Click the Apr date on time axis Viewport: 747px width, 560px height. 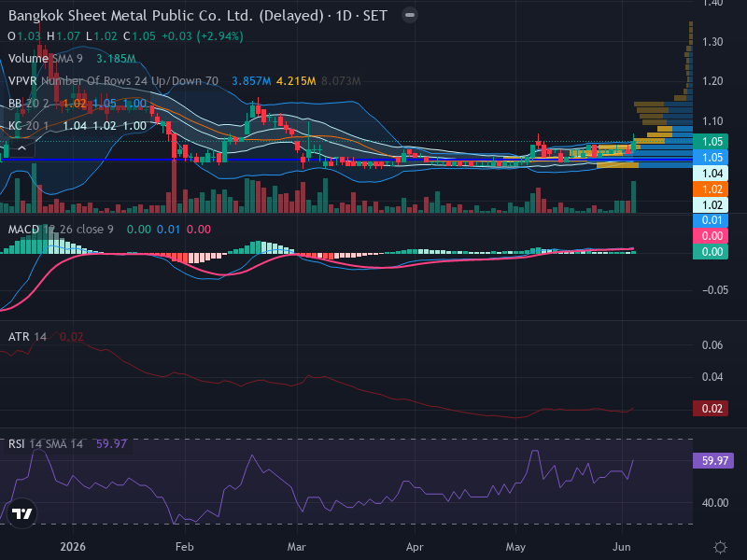click(x=415, y=547)
